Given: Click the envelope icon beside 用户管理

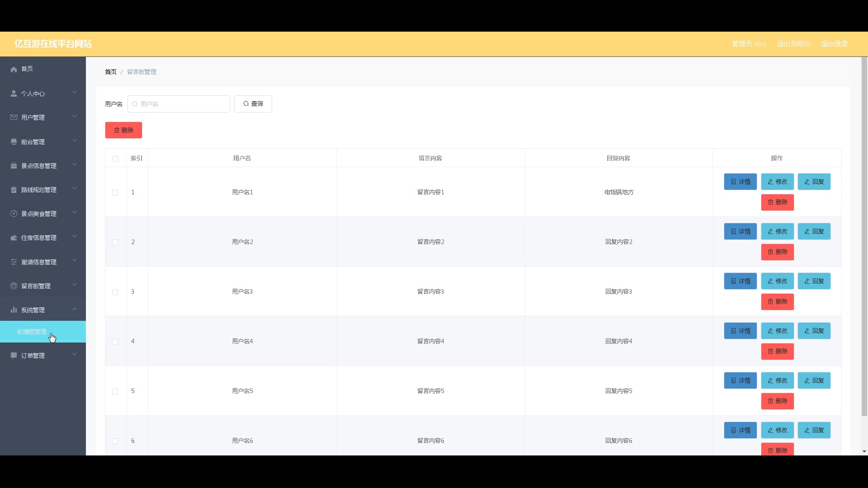Looking at the screenshot, I should pyautogui.click(x=14, y=117).
